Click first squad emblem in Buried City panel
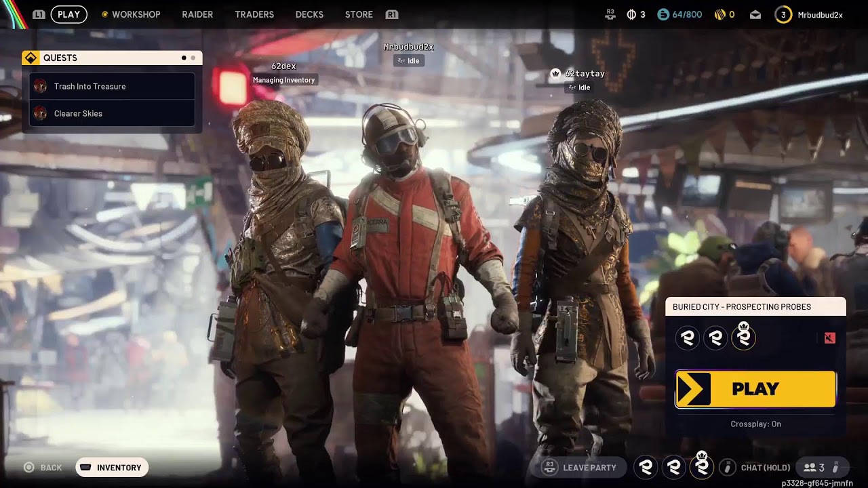868x488 pixels. point(688,338)
